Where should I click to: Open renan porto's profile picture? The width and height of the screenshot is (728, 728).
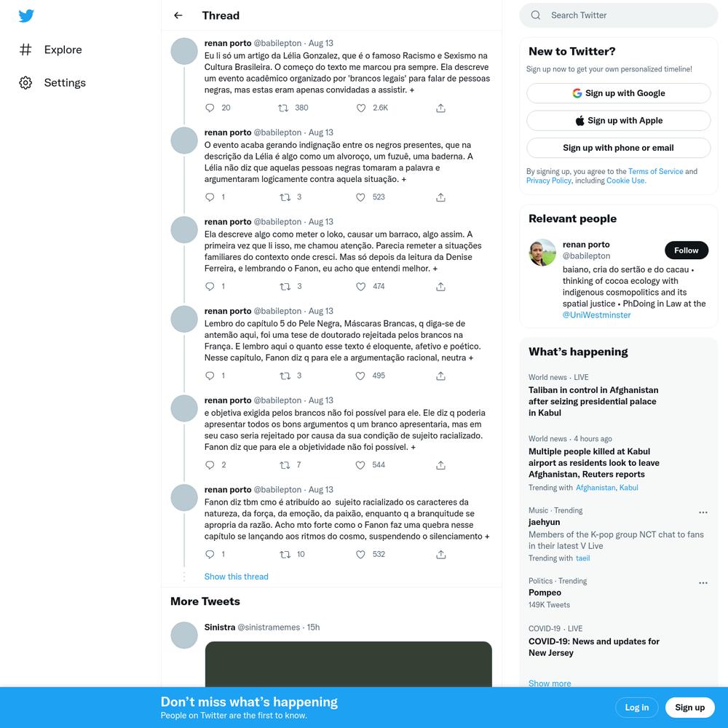[x=542, y=253]
